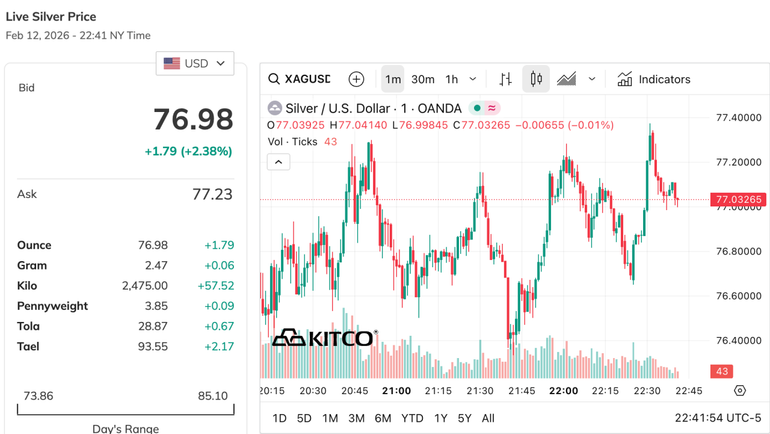The width and height of the screenshot is (770, 434).
Task: Expand the timeframe interval dropdown chevron
Action: [x=473, y=79]
